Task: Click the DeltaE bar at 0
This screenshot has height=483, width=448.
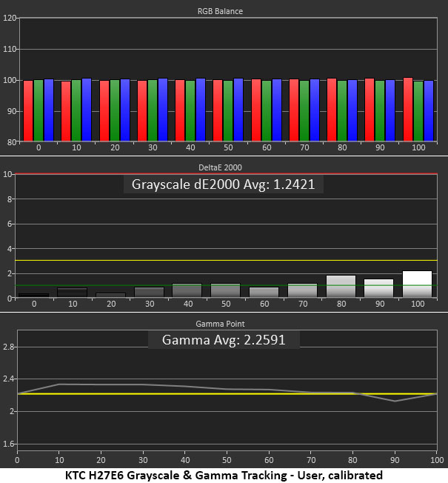Action: (x=34, y=296)
